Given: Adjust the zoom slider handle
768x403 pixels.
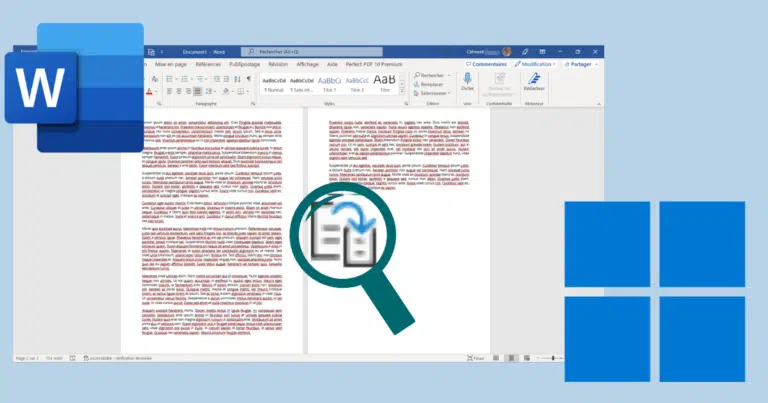Looking at the screenshot, I should click(553, 358).
